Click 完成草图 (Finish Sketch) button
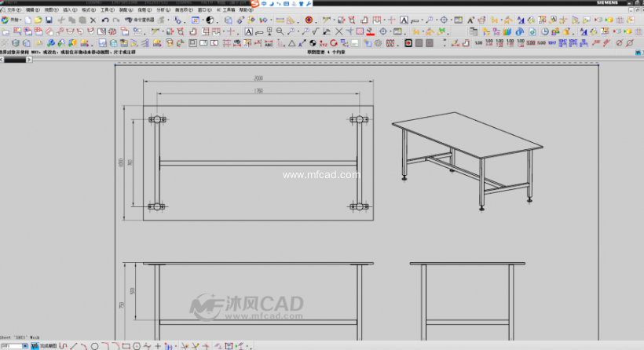This screenshot has height=350, width=644. (44, 346)
